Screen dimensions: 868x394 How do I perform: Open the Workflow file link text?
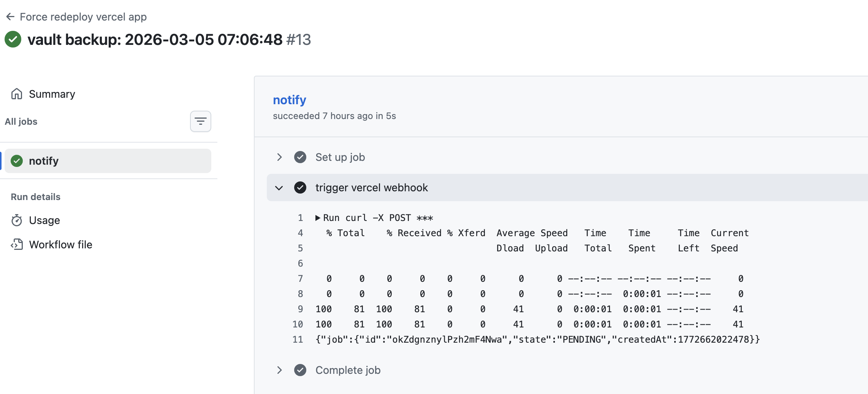60,245
